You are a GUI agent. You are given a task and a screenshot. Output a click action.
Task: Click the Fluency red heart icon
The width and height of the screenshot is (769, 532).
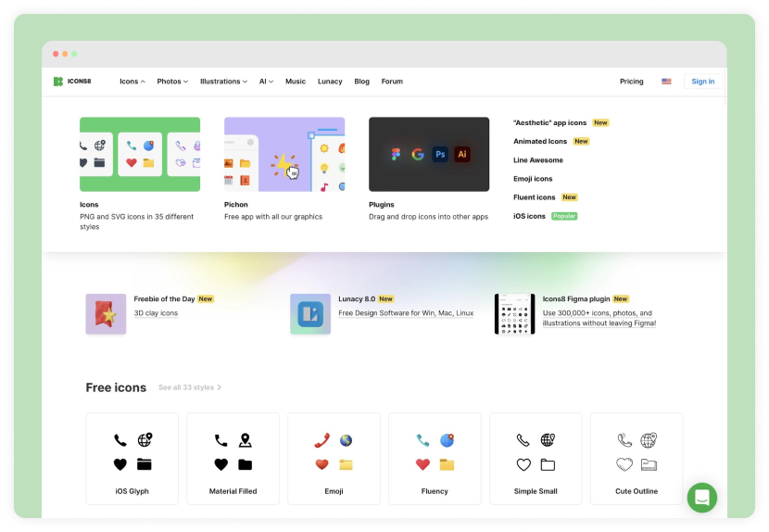422,464
